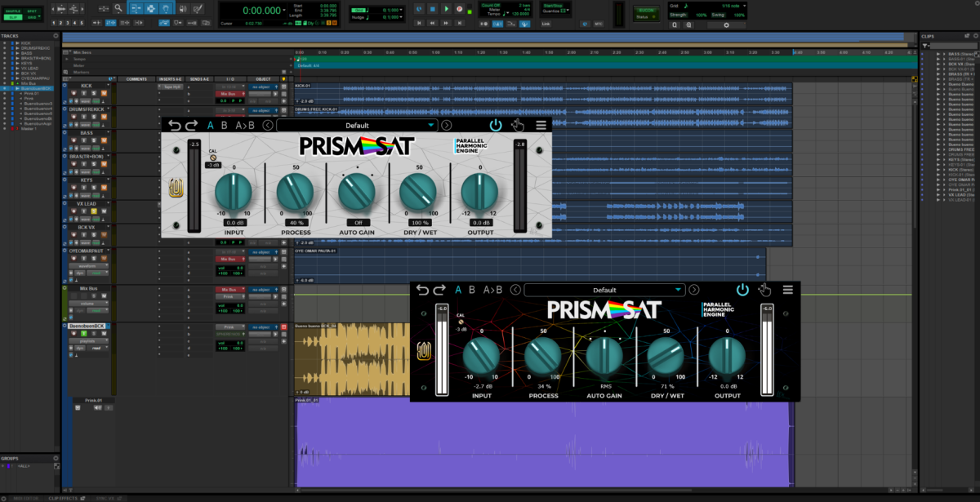The height and width of the screenshot is (502, 980).
Task: Enable Shuffle edit mode
Action: coord(12,11)
